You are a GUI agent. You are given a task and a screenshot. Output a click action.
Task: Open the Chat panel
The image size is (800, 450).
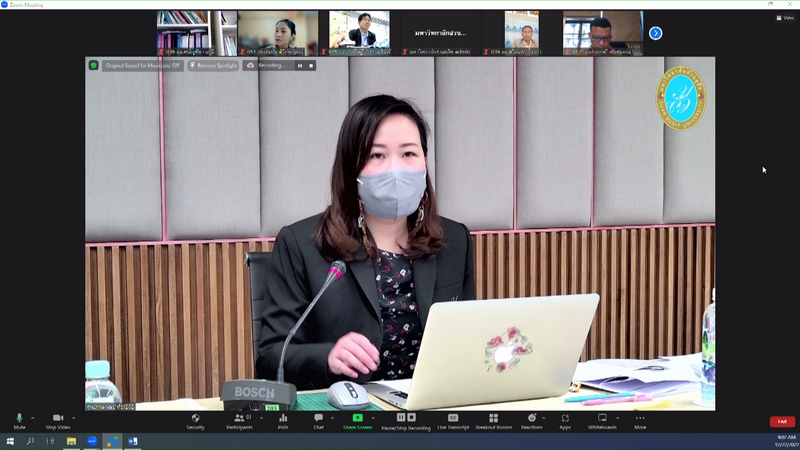[318, 421]
